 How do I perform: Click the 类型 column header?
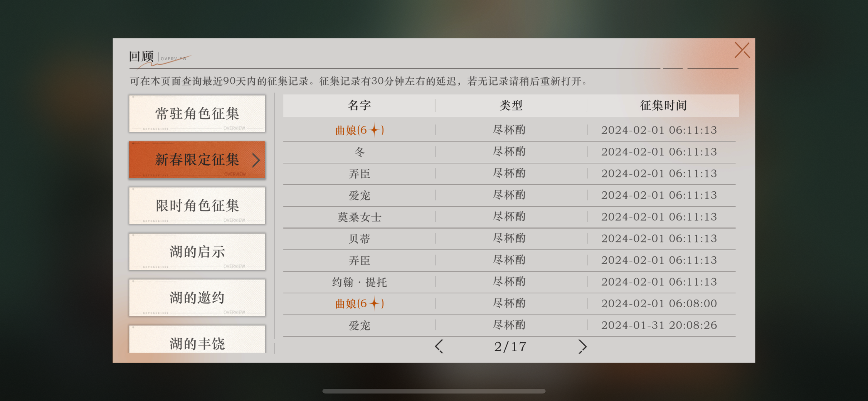511,105
